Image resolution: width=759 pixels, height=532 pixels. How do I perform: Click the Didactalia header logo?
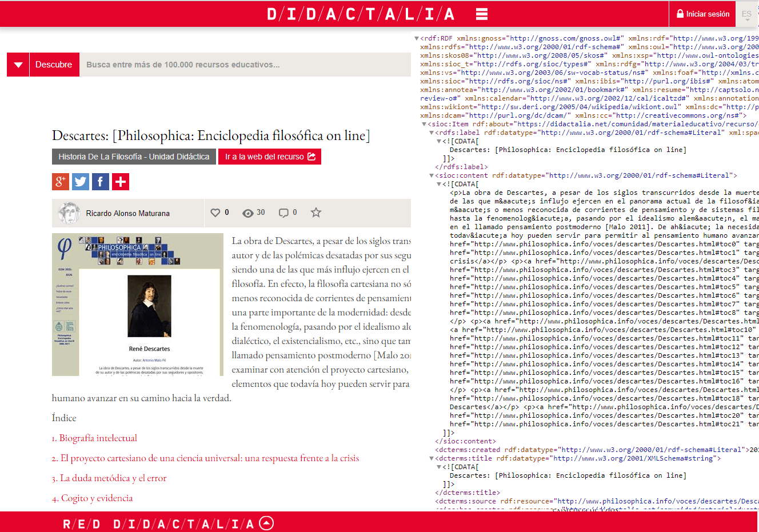tap(361, 14)
